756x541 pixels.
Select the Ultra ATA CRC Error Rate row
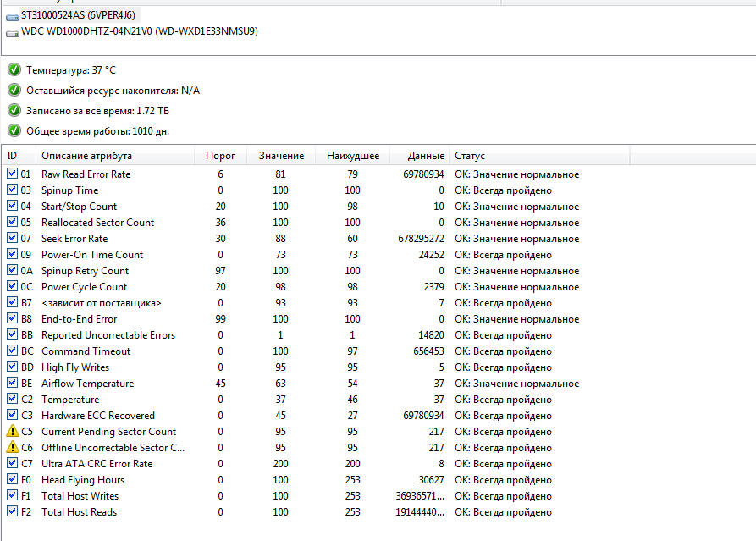pyautogui.click(x=97, y=464)
